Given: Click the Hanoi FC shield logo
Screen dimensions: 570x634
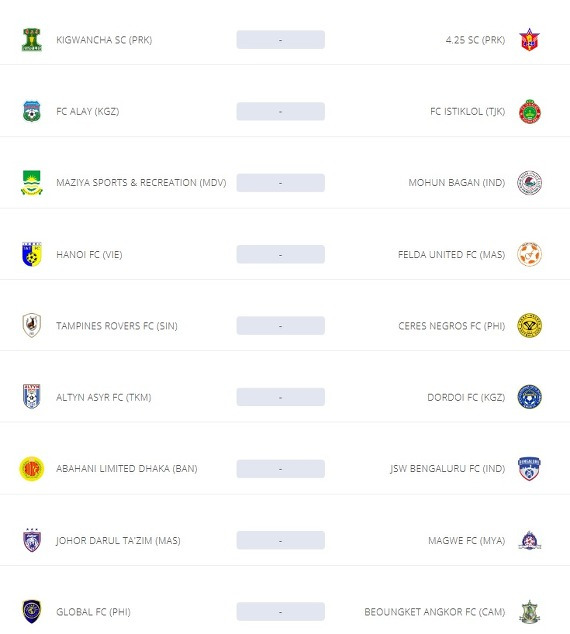Looking at the screenshot, I should click(32, 254).
